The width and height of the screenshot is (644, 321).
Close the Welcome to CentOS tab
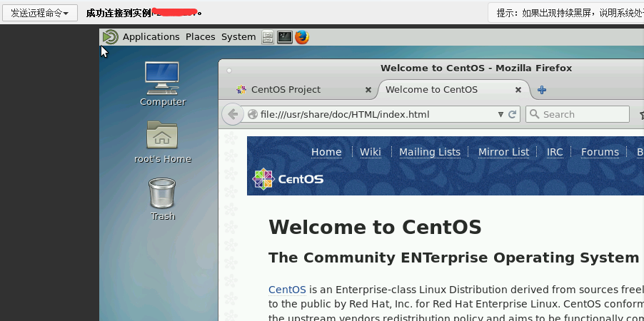coord(518,90)
